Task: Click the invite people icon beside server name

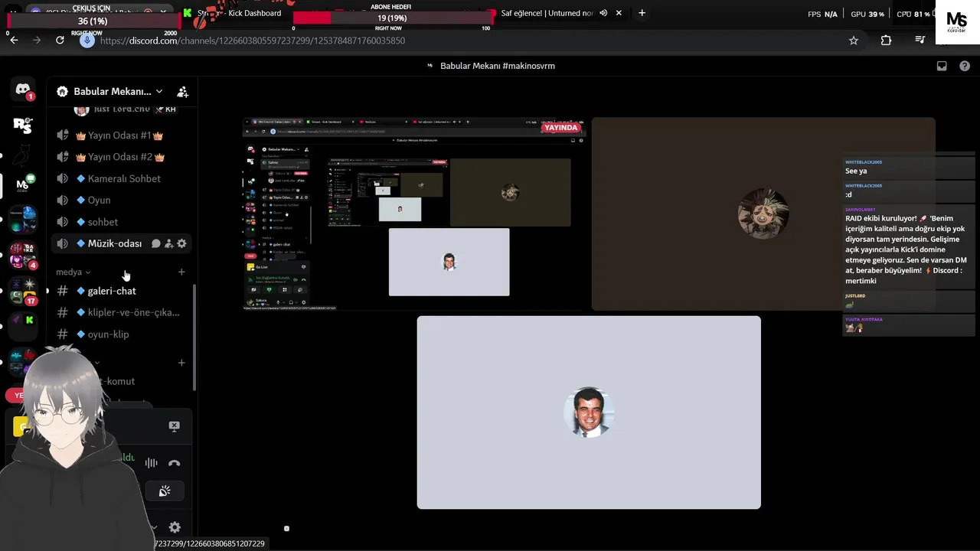Action: 182,92
